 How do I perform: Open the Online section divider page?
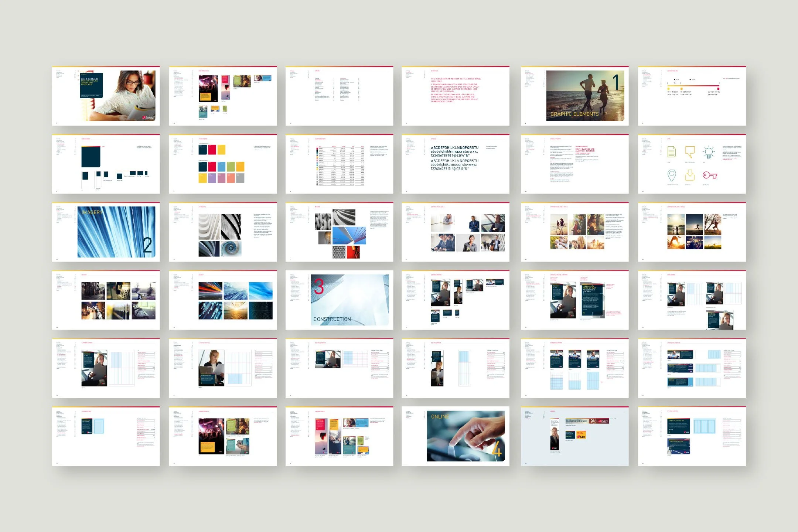(x=455, y=436)
